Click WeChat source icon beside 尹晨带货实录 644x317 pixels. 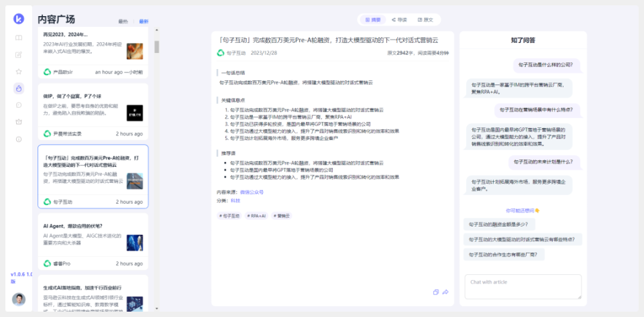[47, 133]
